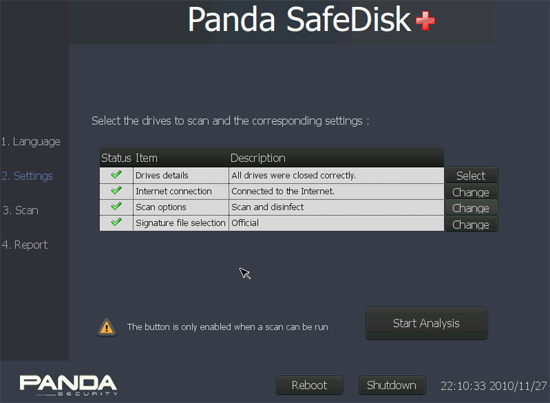Click the green checkmark for Scan options
This screenshot has width=550, height=403.
coord(116,206)
